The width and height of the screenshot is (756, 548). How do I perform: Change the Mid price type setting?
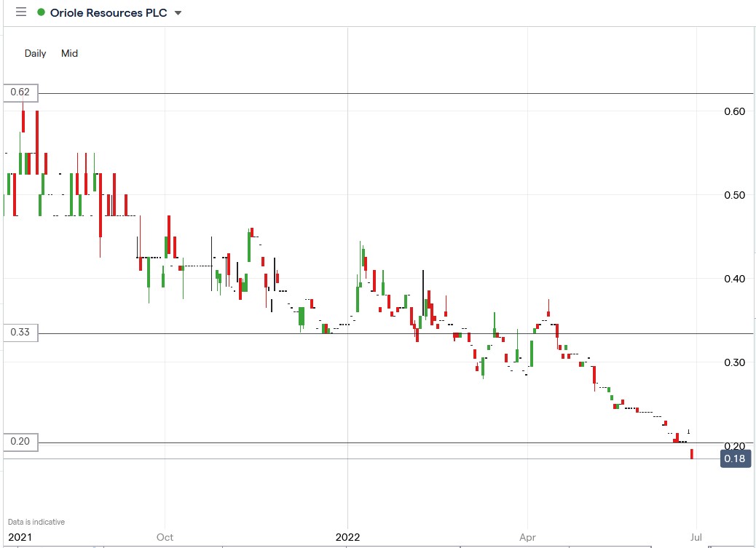(x=69, y=54)
